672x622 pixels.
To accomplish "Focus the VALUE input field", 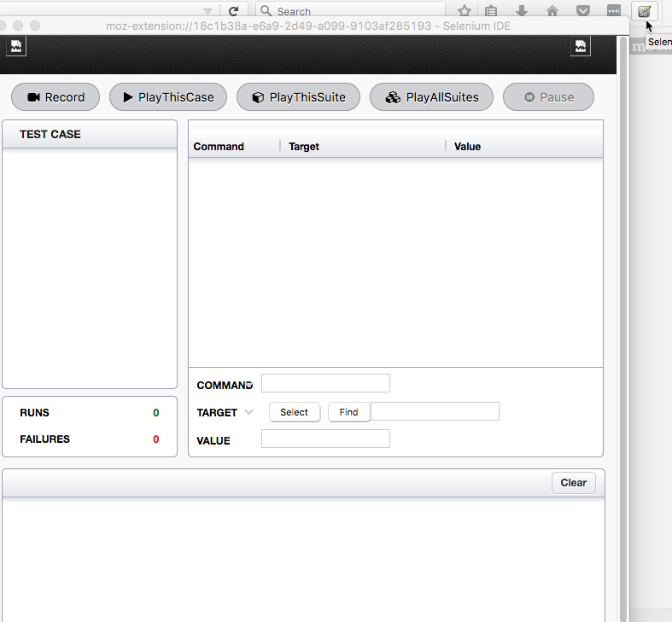I will click(x=325, y=439).
